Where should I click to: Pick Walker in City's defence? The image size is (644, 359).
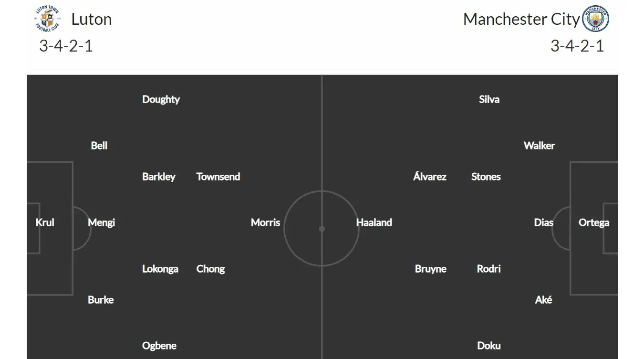(539, 146)
